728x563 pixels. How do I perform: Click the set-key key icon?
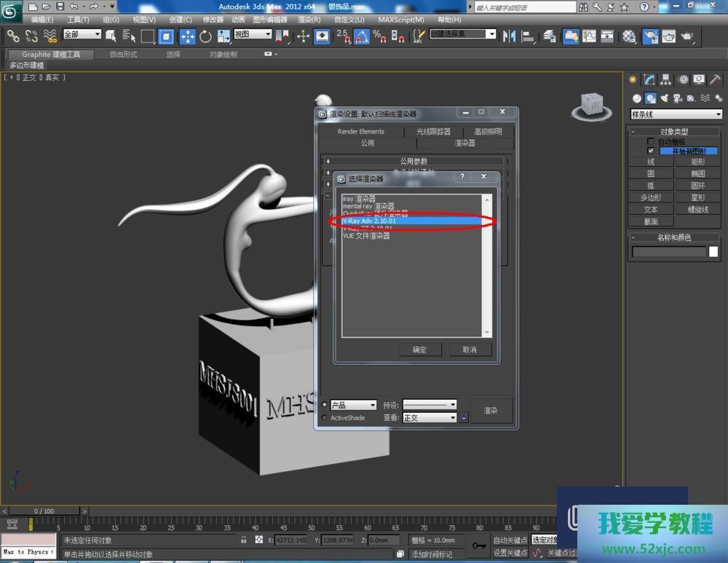[478, 546]
